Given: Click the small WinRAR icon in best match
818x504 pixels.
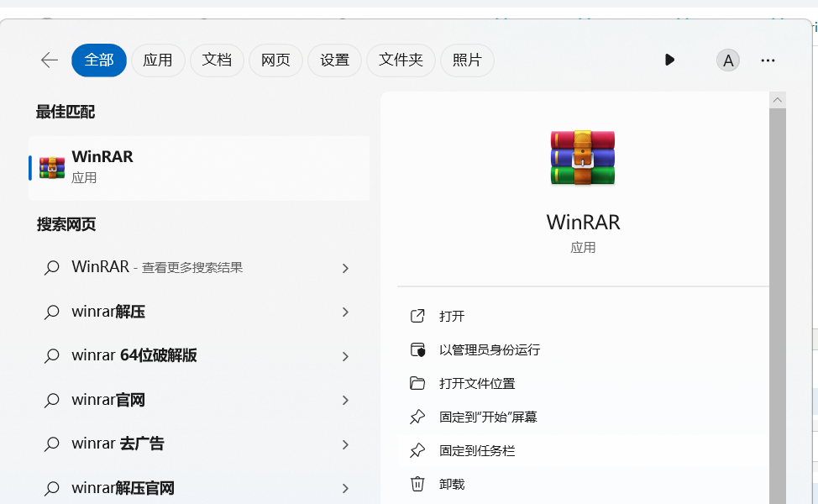Looking at the screenshot, I should point(51,168).
